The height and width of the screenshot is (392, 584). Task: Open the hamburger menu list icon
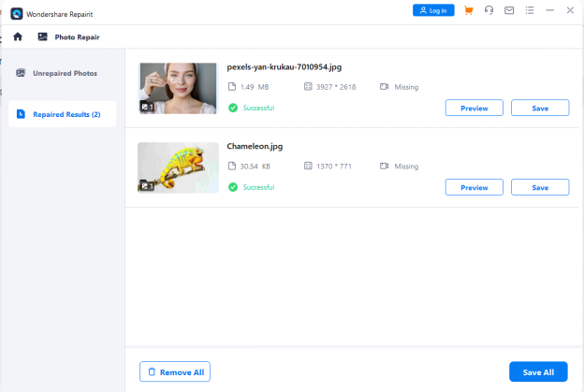coord(530,10)
